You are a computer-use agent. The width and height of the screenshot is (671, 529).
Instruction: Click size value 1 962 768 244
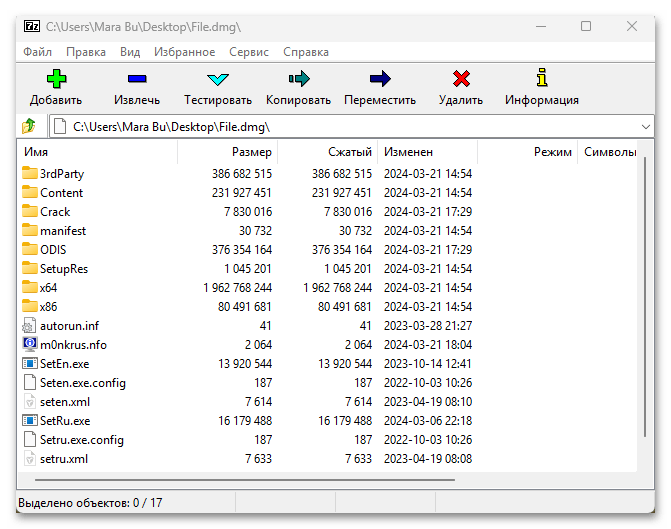pyautogui.click(x=238, y=287)
